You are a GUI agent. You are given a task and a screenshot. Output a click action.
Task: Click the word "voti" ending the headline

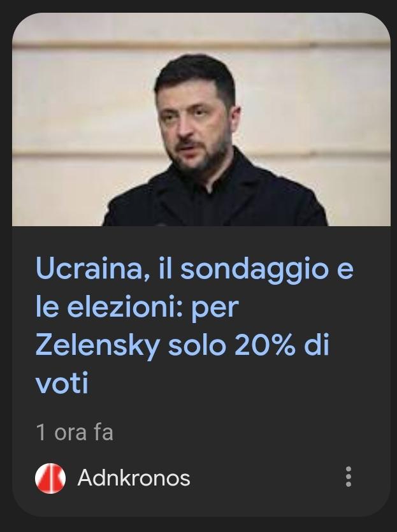pos(62,384)
